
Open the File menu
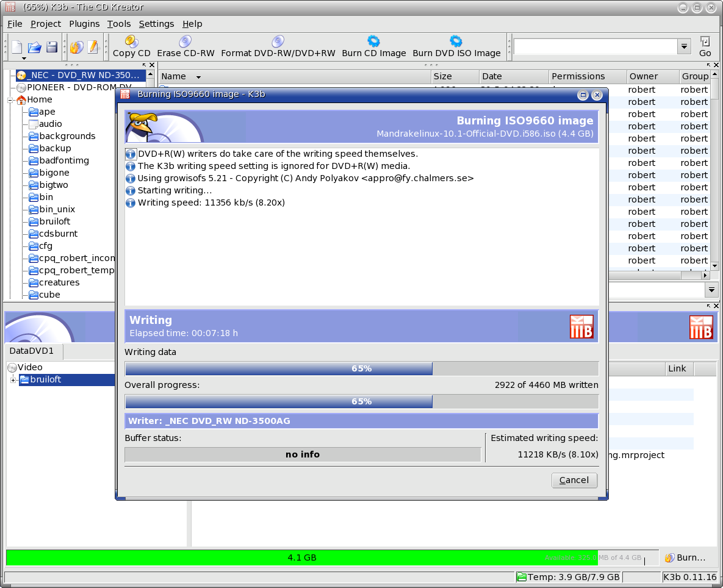[15, 24]
